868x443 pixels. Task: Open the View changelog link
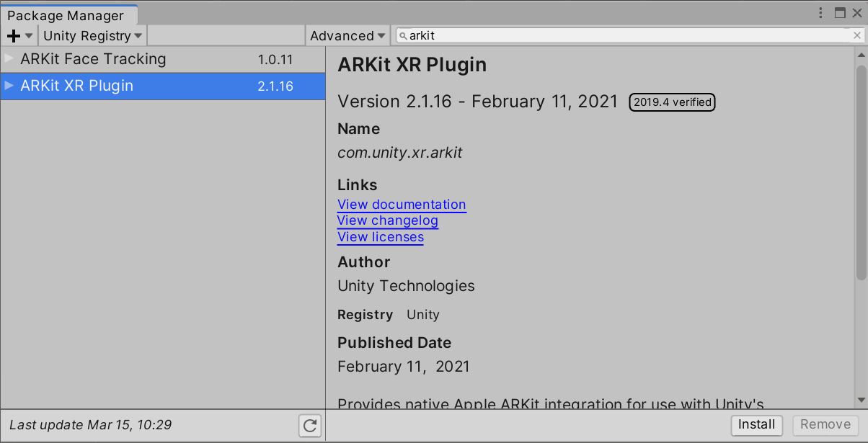[387, 220]
